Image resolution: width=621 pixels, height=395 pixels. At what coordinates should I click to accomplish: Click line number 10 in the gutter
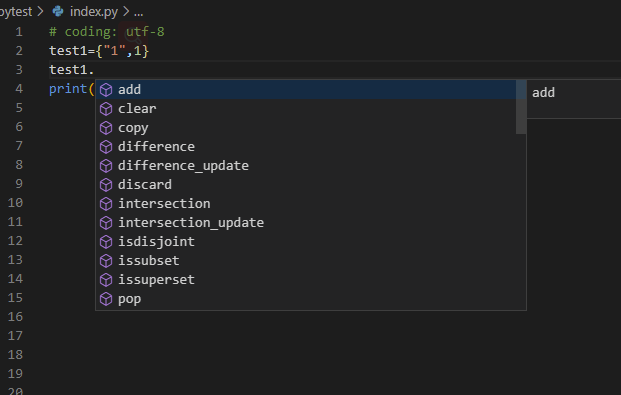coord(15,203)
